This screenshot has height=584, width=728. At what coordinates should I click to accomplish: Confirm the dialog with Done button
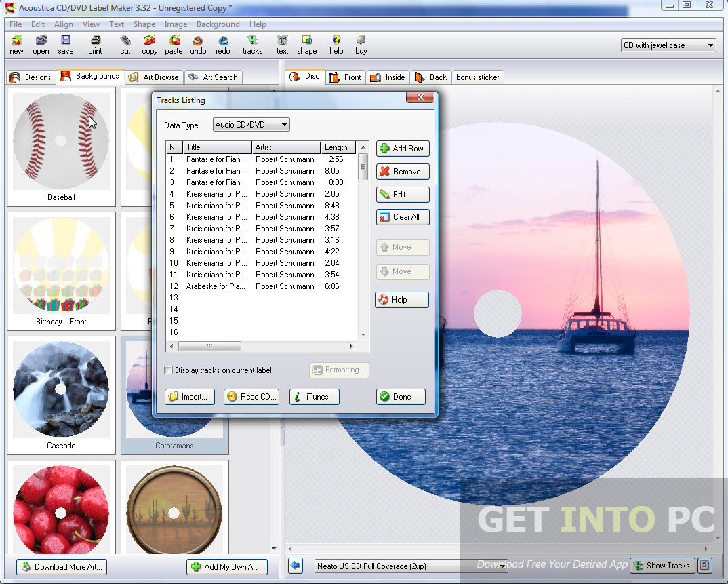401,397
